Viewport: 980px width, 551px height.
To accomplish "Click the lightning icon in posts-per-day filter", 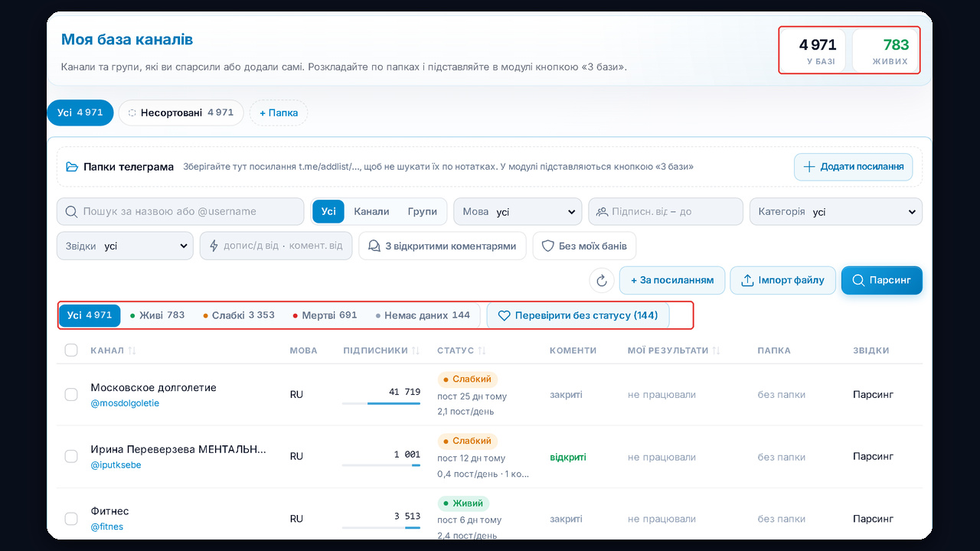I will point(214,246).
